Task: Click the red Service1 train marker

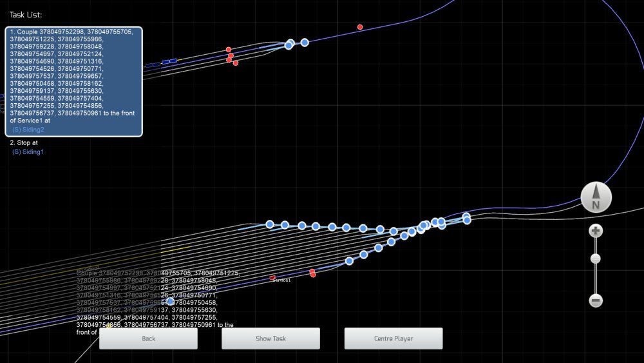Action: click(272, 277)
